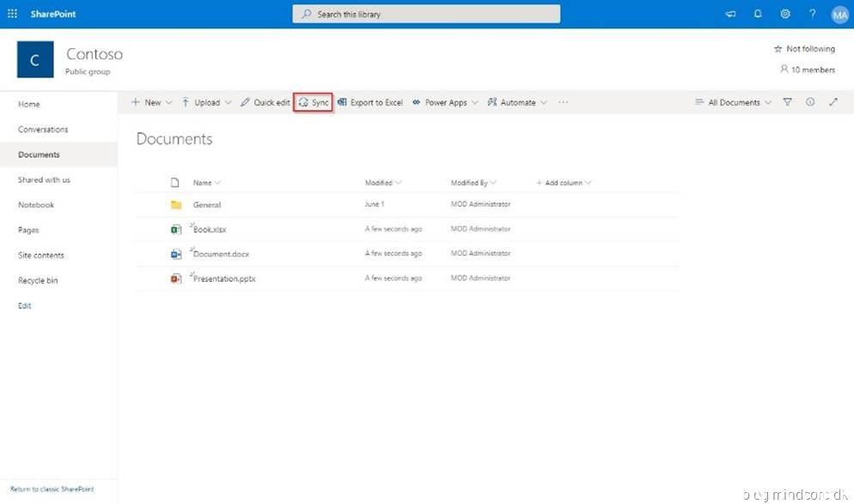The image size is (854, 504).
Task: Open the General folder
Action: [207, 205]
